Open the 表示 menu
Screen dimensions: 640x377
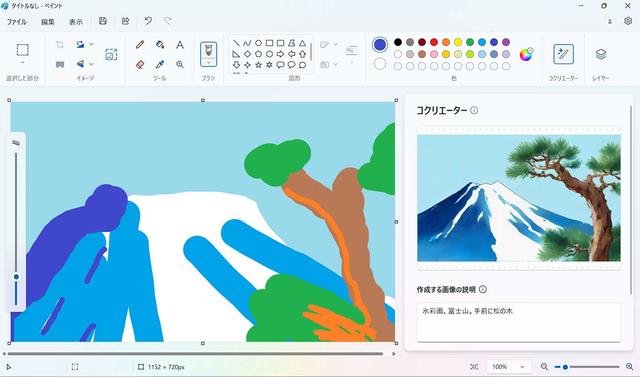tap(76, 22)
